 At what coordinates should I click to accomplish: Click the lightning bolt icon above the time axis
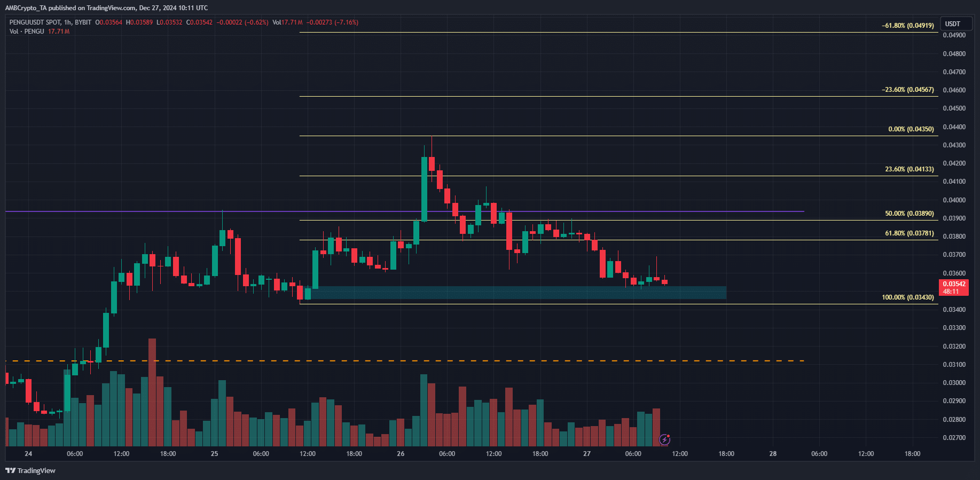664,440
